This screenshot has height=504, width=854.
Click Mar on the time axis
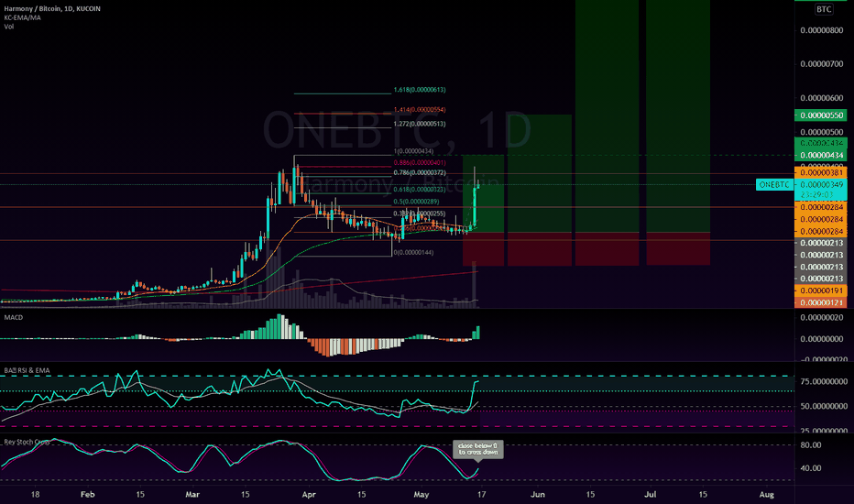[192, 495]
